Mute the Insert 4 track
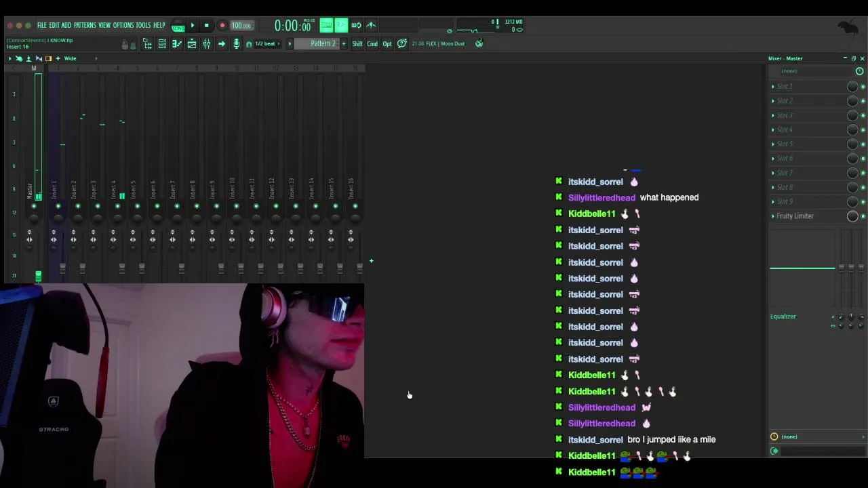Viewport: 868px width, 488px height. click(x=117, y=206)
